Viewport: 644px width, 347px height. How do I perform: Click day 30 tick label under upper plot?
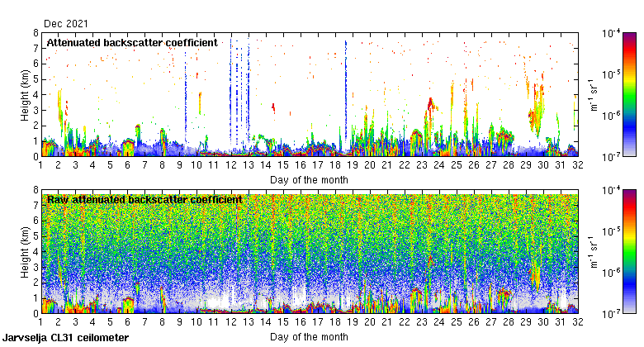coord(543,165)
